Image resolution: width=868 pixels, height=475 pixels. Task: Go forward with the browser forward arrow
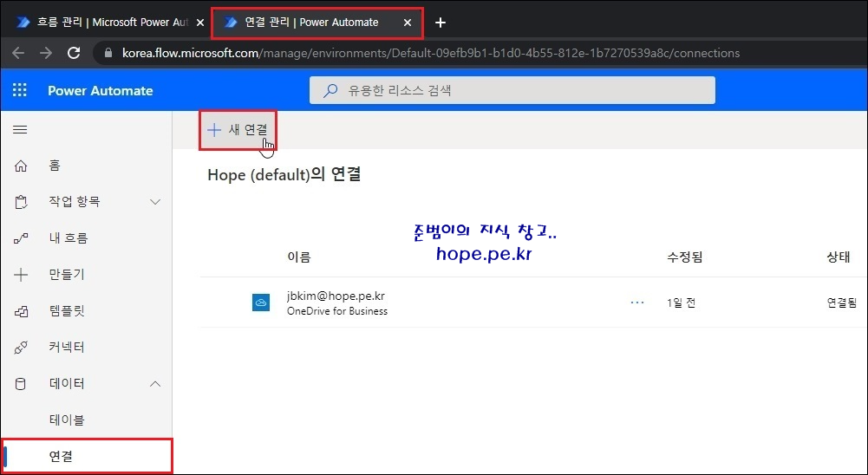pos(46,53)
